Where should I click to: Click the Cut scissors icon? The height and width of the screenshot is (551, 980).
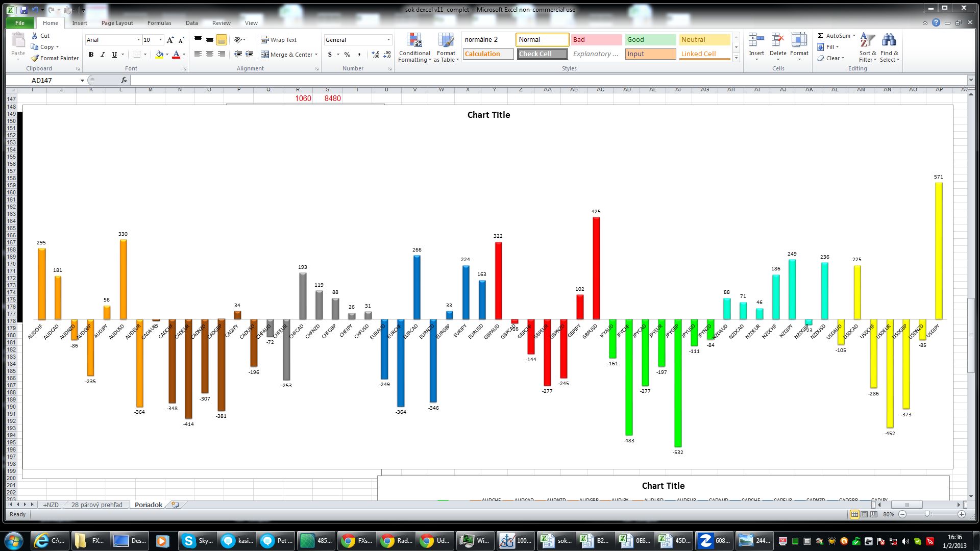[34, 36]
